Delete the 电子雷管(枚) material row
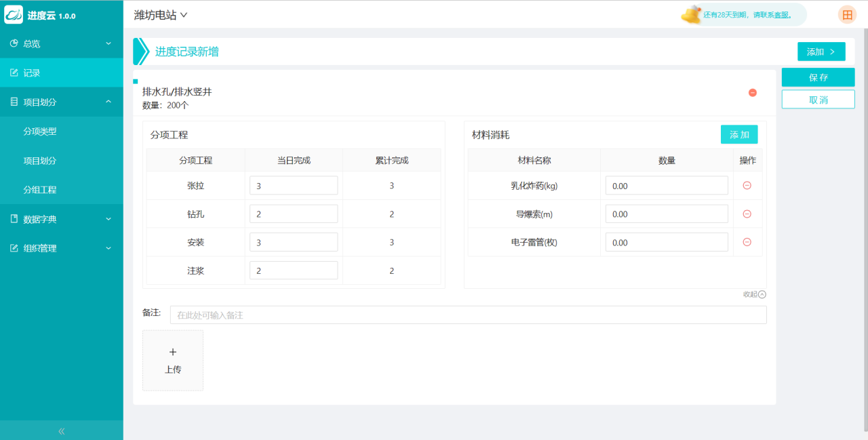This screenshot has width=868, height=440. point(747,242)
